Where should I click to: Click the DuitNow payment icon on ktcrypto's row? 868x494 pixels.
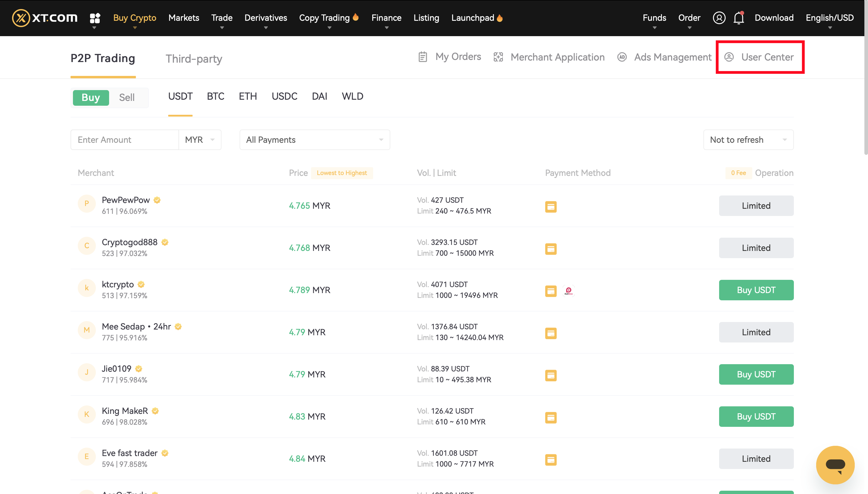(569, 291)
